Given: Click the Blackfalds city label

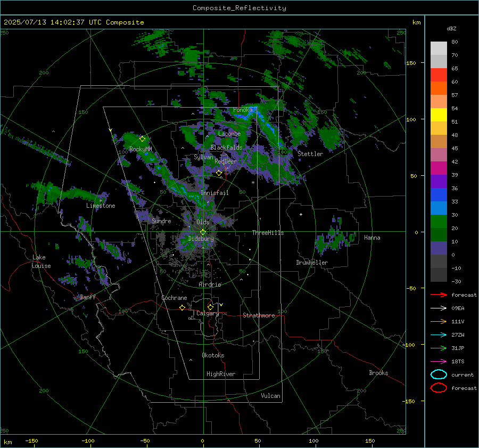Looking at the screenshot, I should [226, 148].
